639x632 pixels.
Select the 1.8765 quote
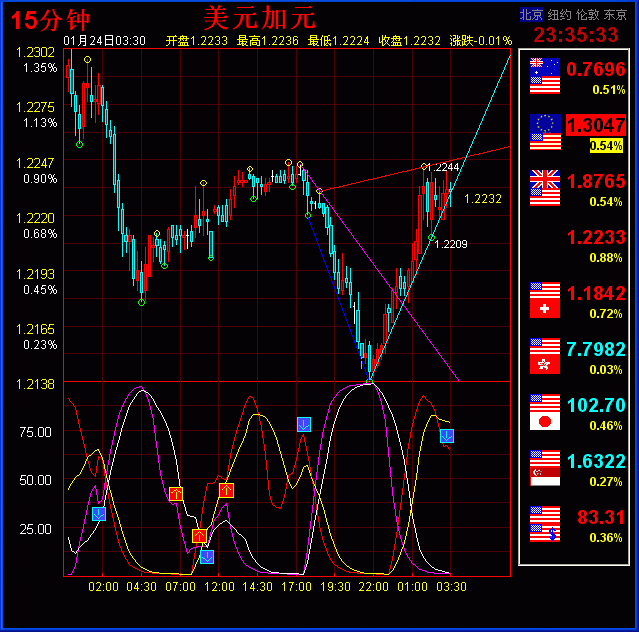(x=596, y=181)
